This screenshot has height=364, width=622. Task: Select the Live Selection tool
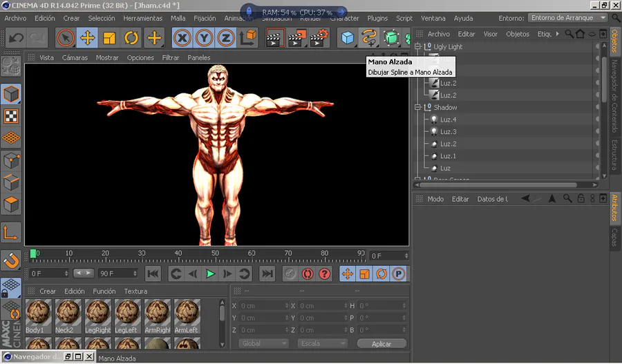click(x=66, y=38)
